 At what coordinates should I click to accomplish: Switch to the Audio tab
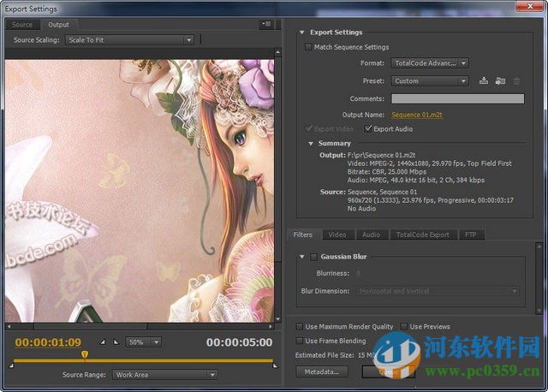pyautogui.click(x=371, y=235)
